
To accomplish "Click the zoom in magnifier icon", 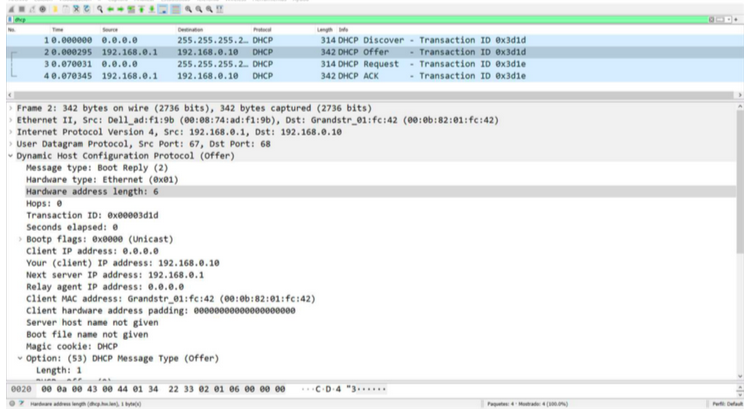I will coord(188,9).
